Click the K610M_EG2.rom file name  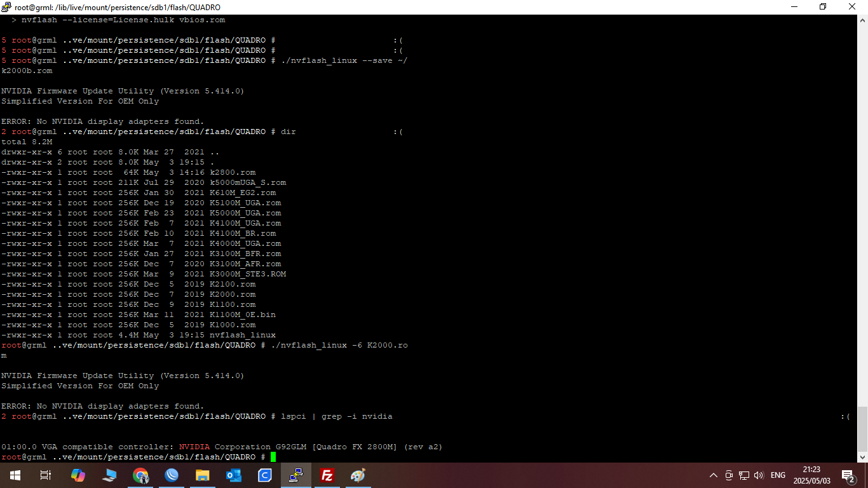tap(243, 193)
